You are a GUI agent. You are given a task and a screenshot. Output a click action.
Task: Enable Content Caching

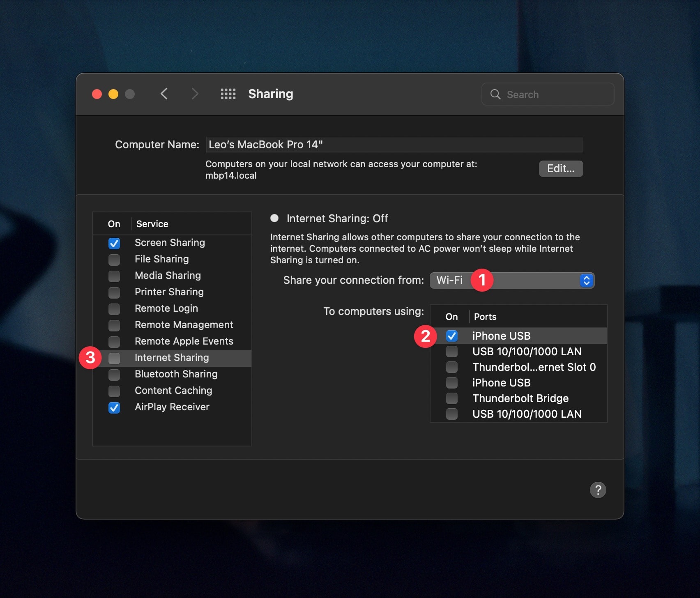pos(114,391)
